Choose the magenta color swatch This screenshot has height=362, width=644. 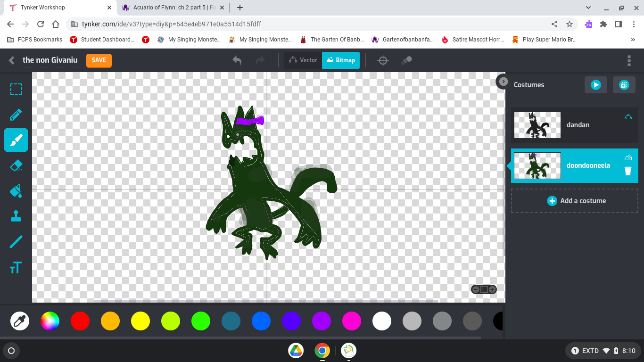tap(352, 321)
